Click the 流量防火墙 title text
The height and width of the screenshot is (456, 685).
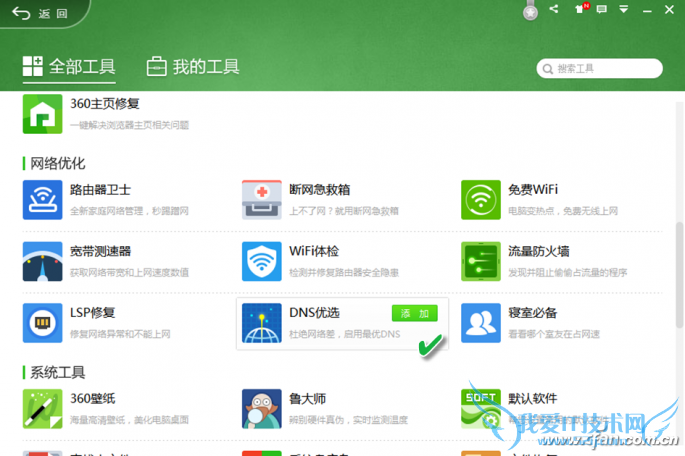click(539, 252)
